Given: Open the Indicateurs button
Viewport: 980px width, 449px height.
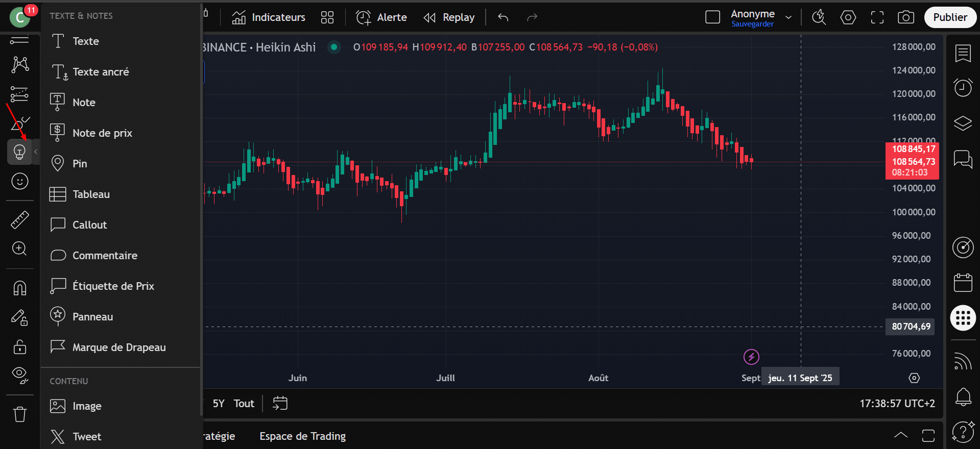Looking at the screenshot, I should coord(269,17).
